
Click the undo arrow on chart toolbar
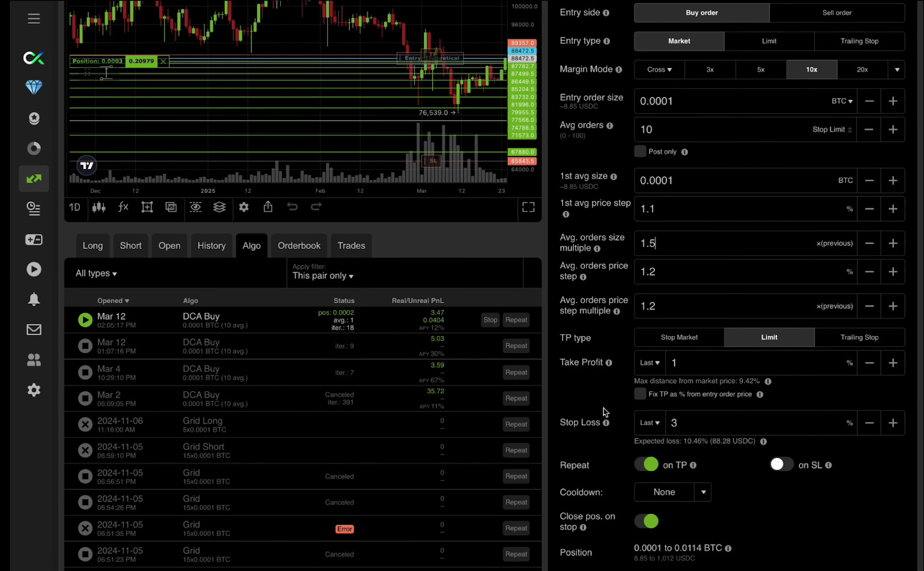click(292, 207)
